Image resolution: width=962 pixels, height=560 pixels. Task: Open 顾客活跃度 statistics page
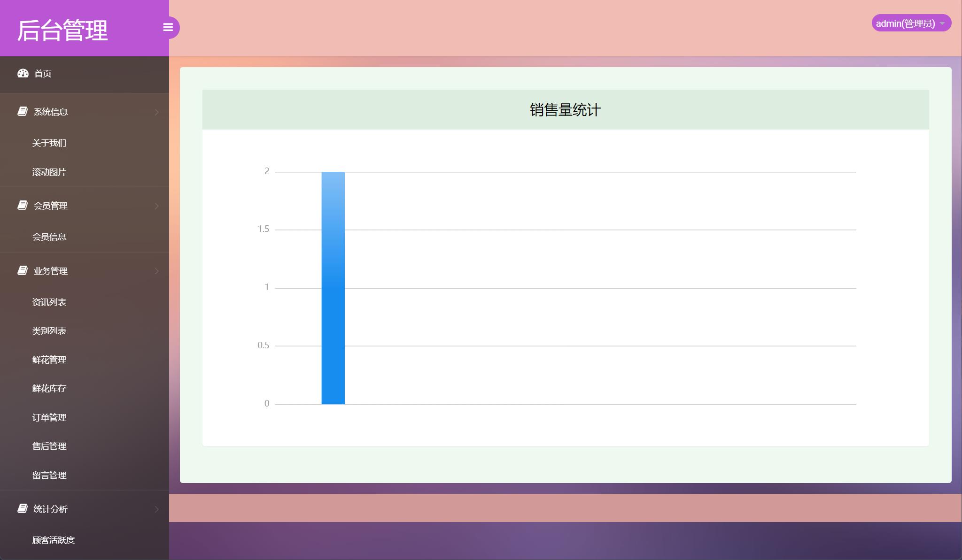coord(54,540)
